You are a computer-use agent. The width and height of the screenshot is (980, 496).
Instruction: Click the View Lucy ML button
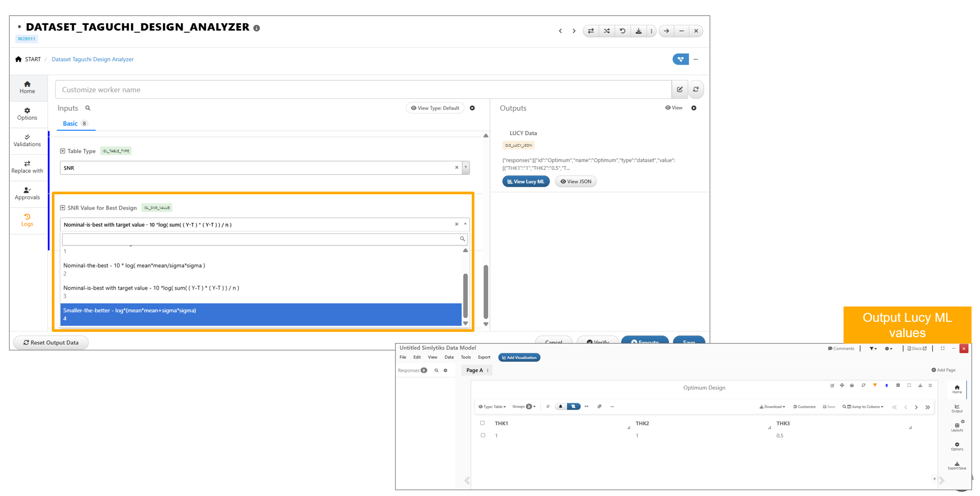pyautogui.click(x=526, y=182)
